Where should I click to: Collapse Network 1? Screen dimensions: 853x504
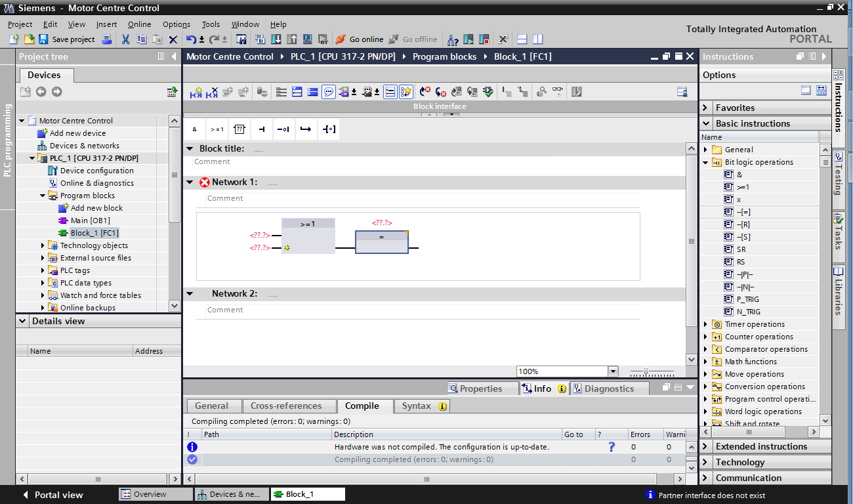(190, 182)
